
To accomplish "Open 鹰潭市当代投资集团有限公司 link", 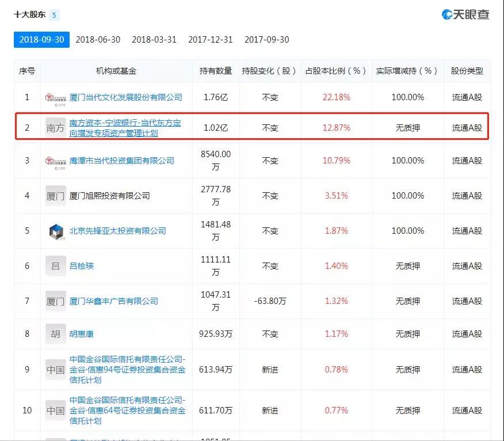I will pos(122,161).
